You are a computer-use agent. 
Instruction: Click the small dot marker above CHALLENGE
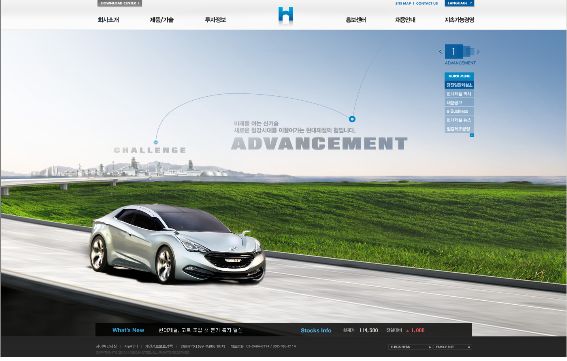pyautogui.click(x=156, y=142)
